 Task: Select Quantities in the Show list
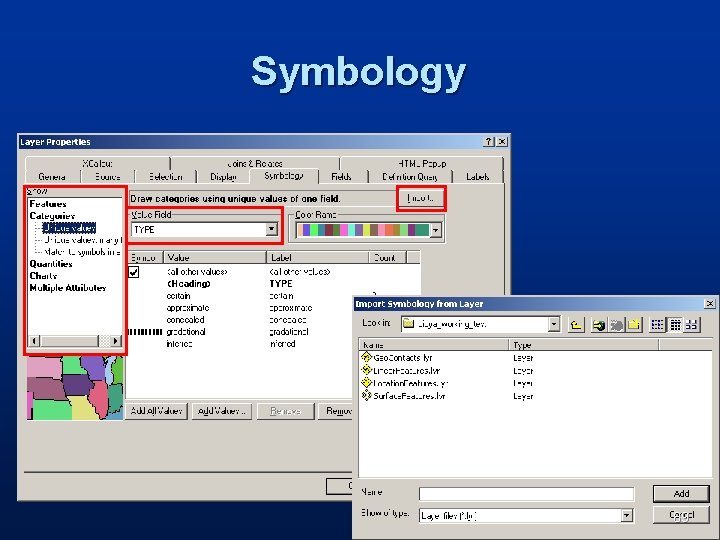(x=51, y=264)
